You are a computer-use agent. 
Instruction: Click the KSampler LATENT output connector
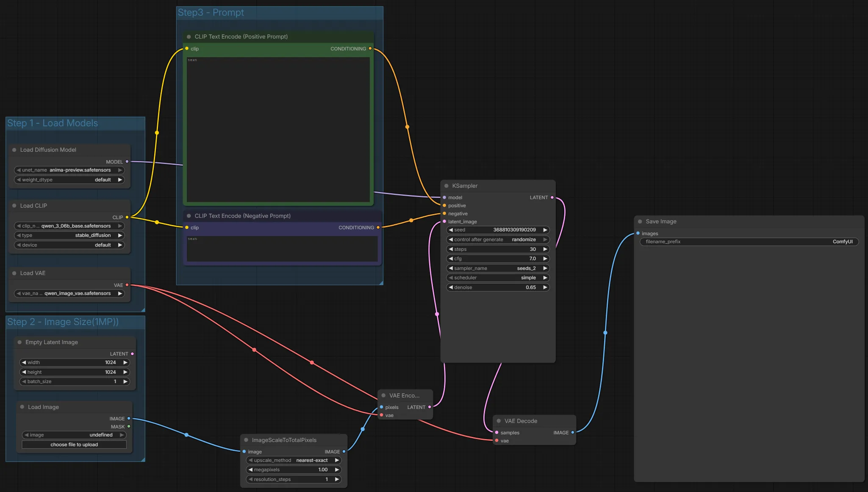[552, 197]
